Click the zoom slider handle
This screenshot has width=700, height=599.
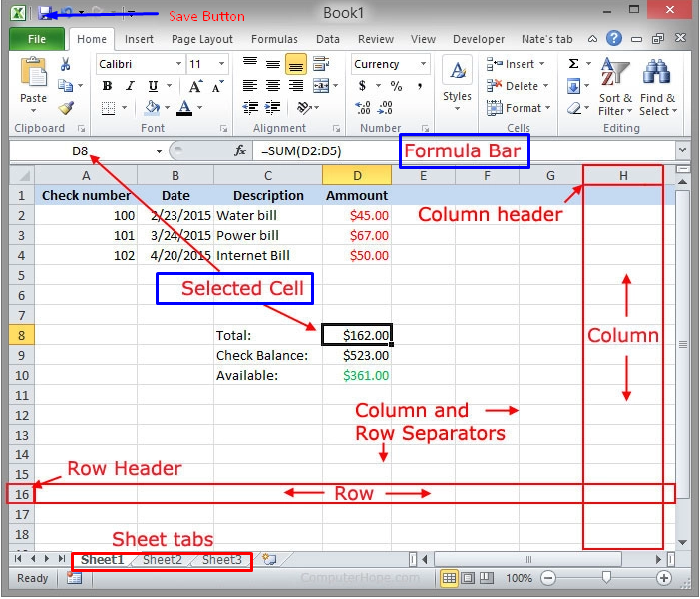pyautogui.click(x=606, y=578)
